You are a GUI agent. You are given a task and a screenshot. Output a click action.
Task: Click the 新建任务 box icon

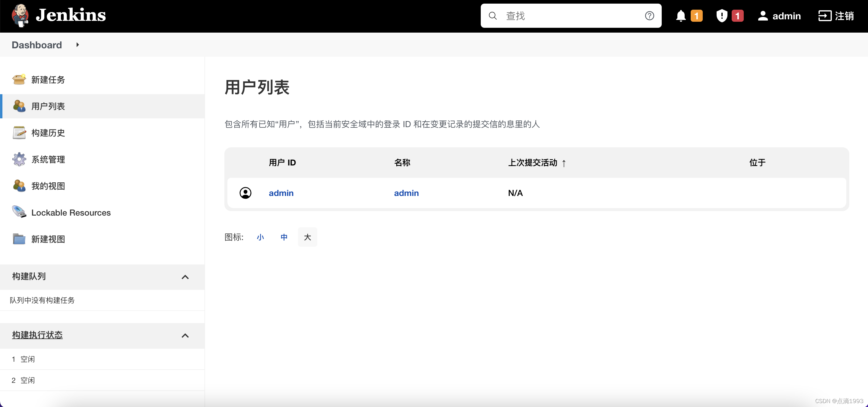tap(19, 80)
